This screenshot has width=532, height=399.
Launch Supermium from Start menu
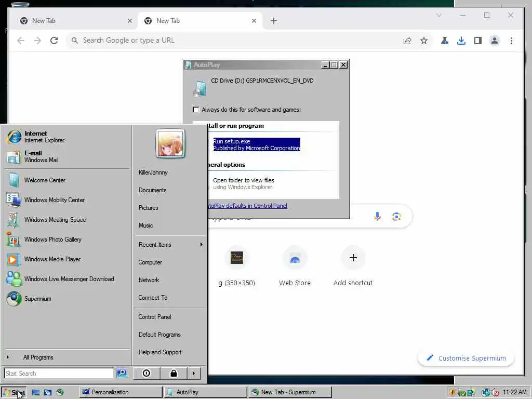click(x=67, y=299)
